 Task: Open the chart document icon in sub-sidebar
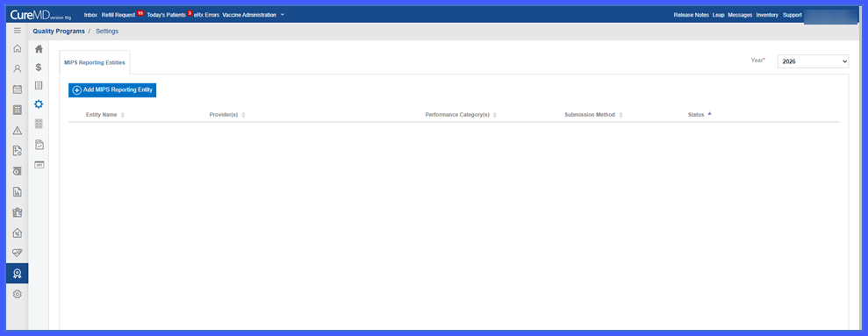pyautogui.click(x=39, y=145)
